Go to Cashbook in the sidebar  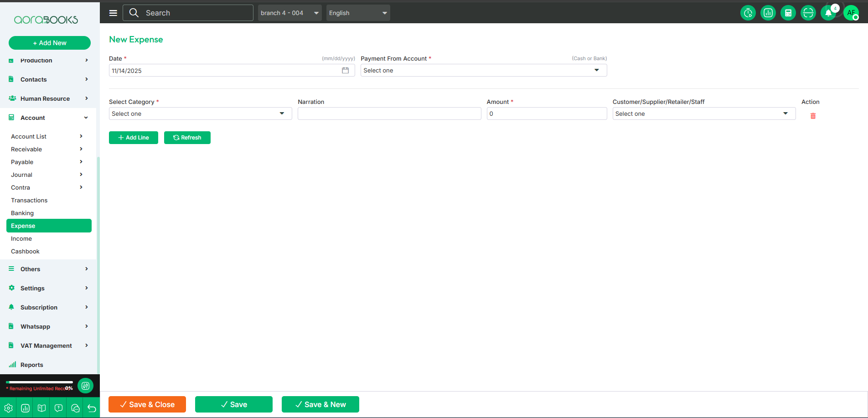point(25,251)
